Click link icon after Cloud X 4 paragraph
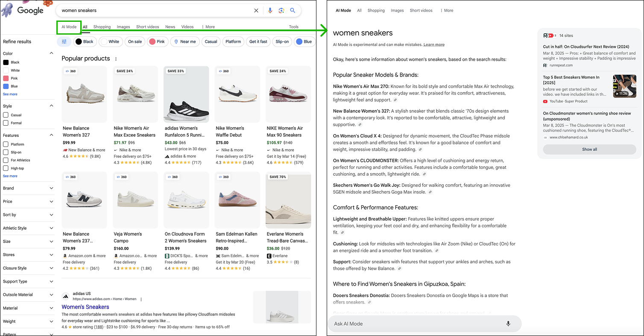The image size is (644, 336). [x=421, y=150]
